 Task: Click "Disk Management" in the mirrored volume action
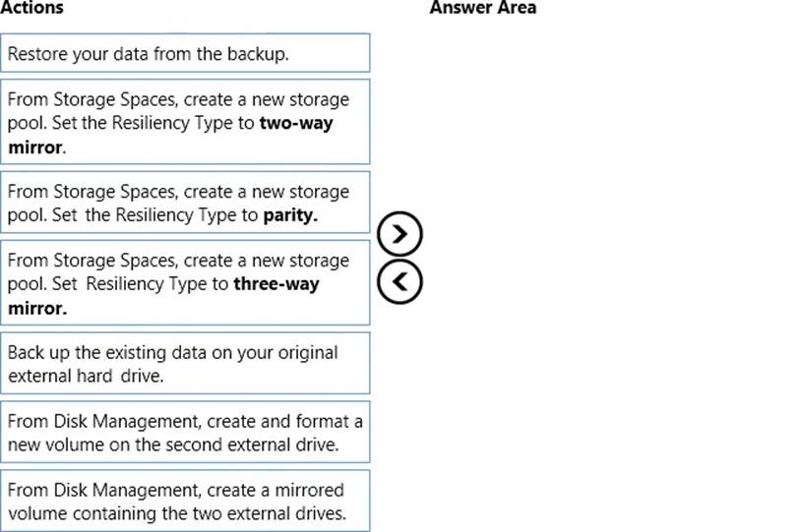pos(114,490)
